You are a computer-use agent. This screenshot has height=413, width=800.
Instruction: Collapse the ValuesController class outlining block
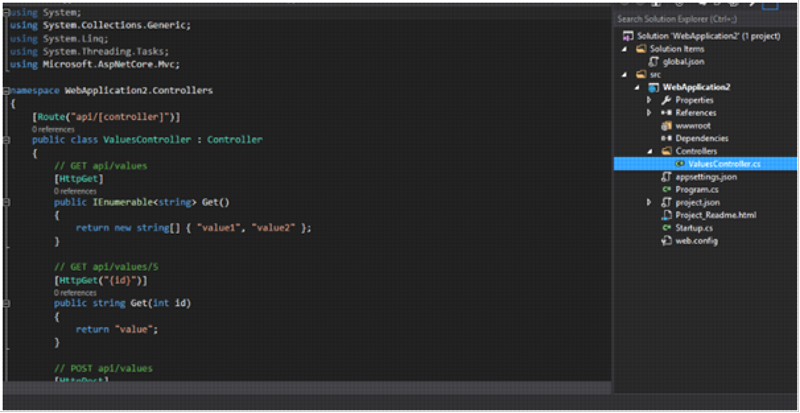(x=6, y=139)
